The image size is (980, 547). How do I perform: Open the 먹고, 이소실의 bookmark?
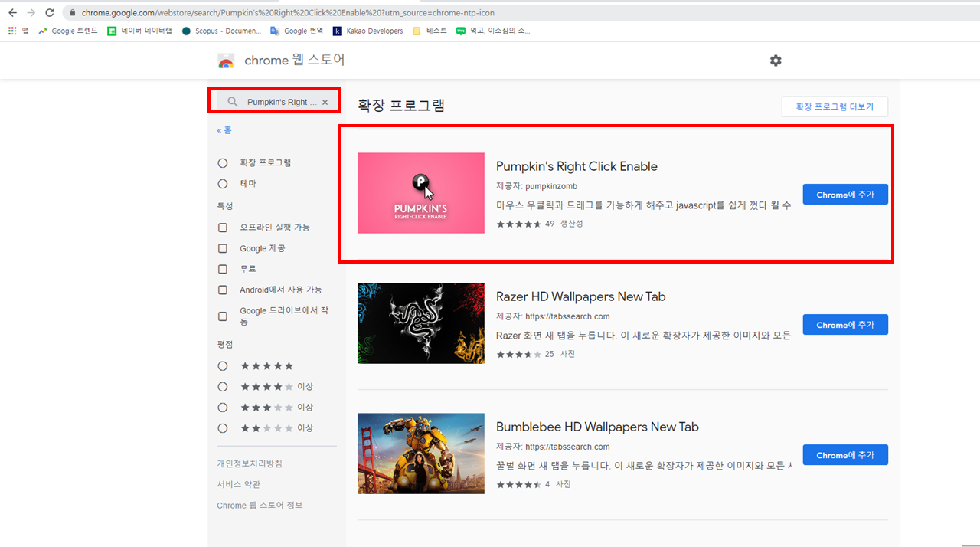click(493, 31)
